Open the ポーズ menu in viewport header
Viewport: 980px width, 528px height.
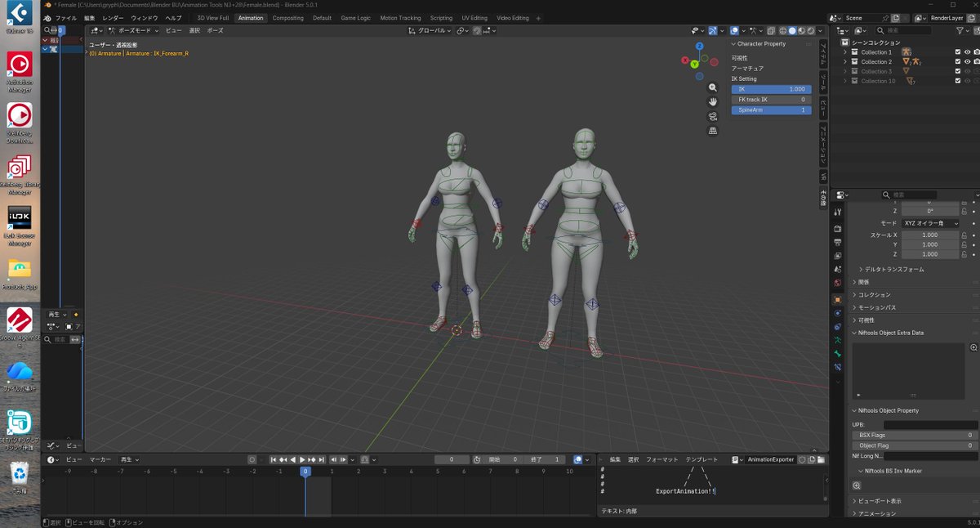(215, 30)
